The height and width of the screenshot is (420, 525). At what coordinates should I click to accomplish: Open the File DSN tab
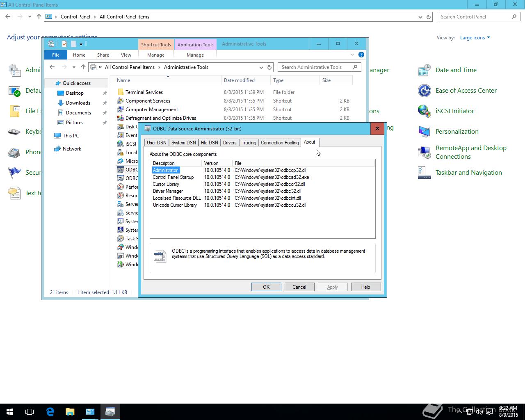209,143
